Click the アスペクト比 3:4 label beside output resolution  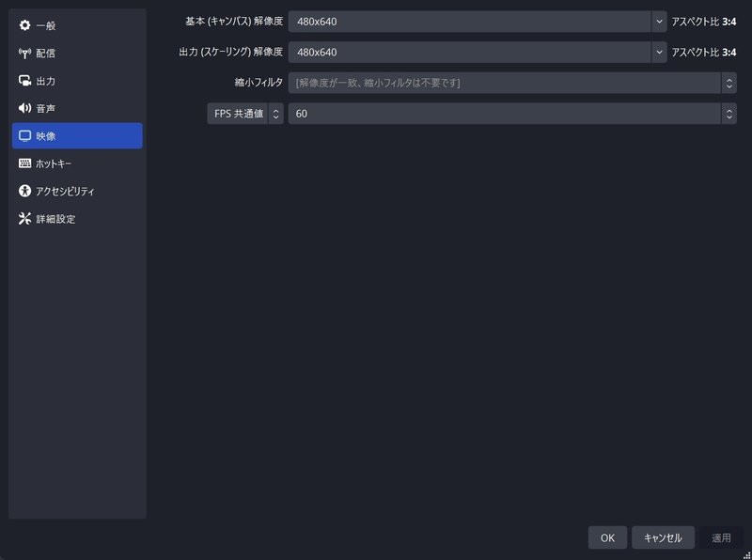pos(703,53)
